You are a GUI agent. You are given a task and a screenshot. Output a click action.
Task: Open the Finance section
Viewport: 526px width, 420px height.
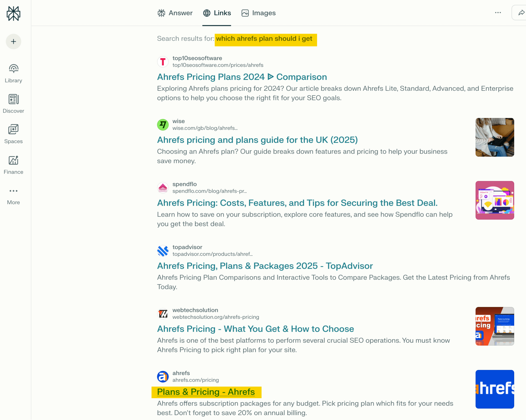[x=13, y=164]
